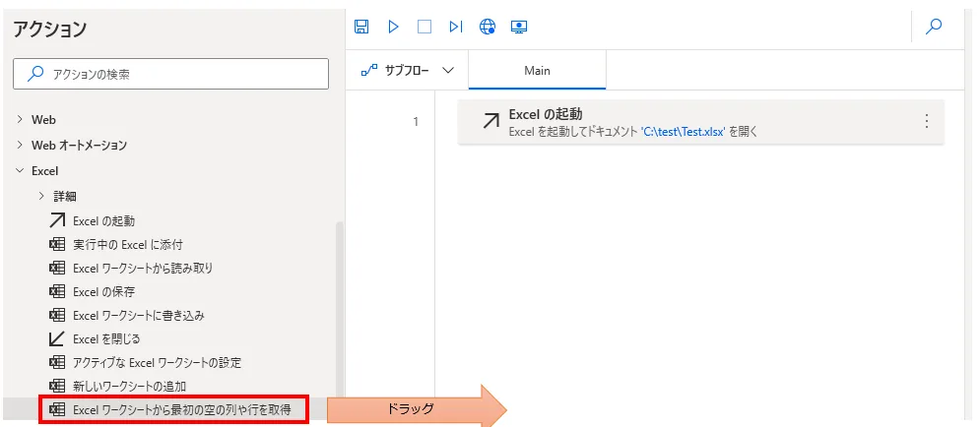The width and height of the screenshot is (980, 427).
Task: Select the 新しいワークシートの追加 action
Action: point(129,386)
